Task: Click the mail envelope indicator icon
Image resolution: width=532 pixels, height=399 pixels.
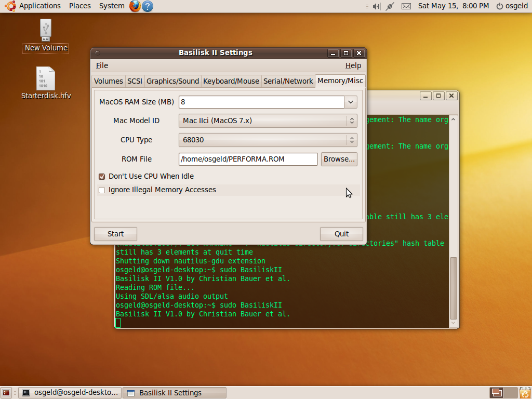Action: point(406,6)
